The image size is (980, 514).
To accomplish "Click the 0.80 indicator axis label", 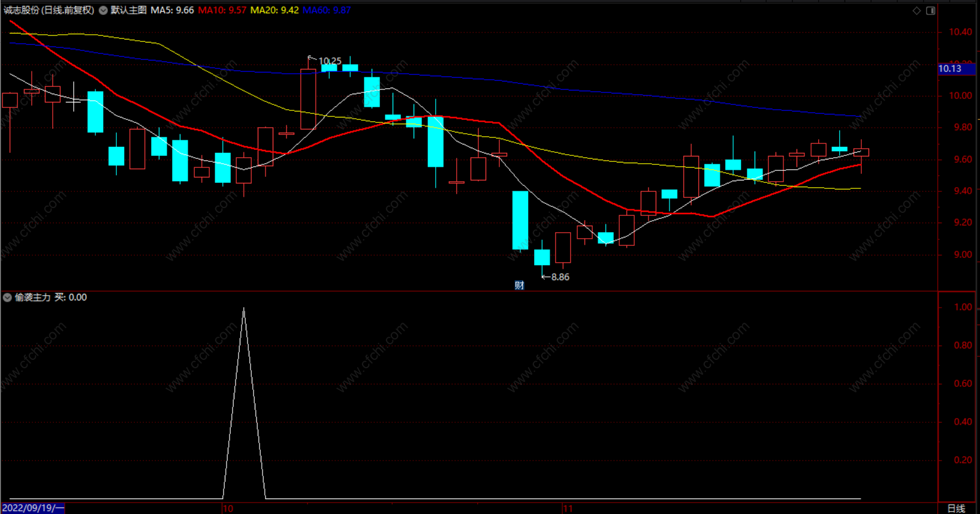I will point(963,345).
